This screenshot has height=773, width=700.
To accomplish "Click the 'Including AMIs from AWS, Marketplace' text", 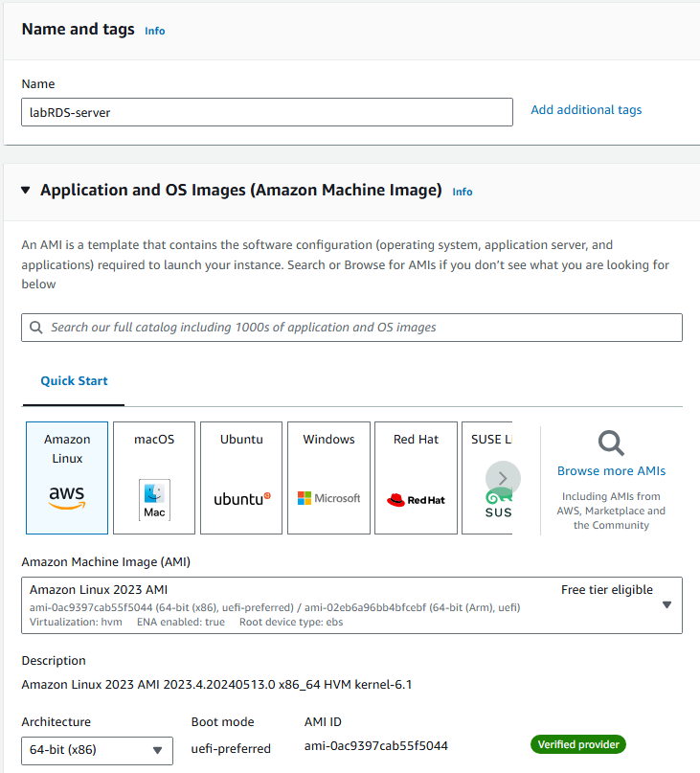I will 611,511.
